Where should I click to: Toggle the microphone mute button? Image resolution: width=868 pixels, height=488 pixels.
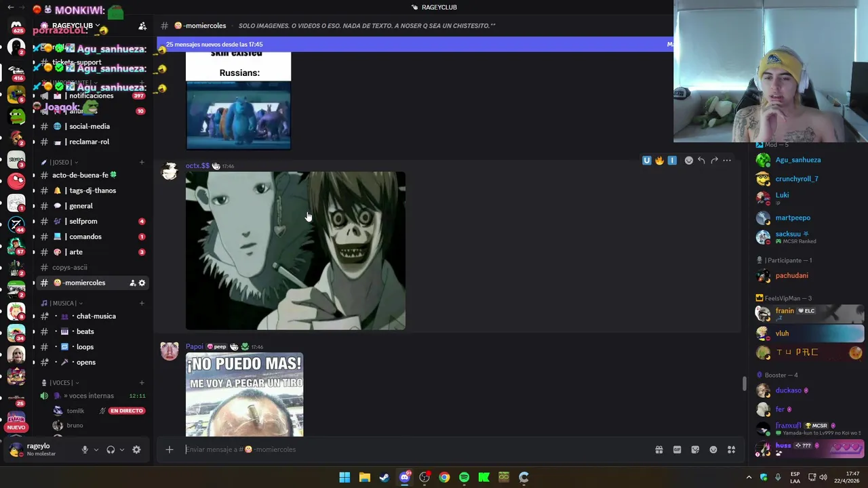85,449
